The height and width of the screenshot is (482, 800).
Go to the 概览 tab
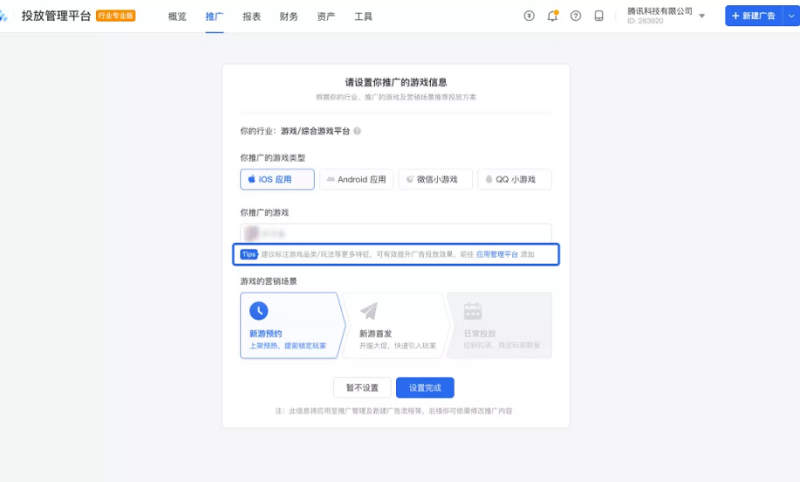click(177, 16)
